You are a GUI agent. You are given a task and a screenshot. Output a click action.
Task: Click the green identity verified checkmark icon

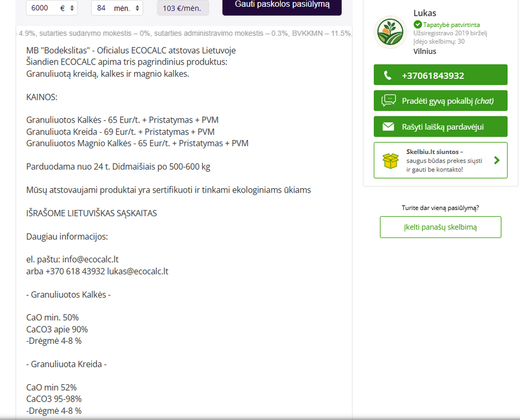click(417, 25)
